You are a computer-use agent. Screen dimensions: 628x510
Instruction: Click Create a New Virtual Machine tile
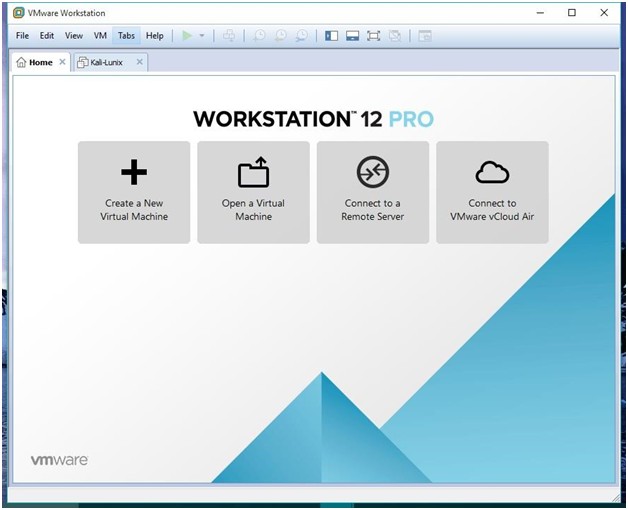point(134,192)
